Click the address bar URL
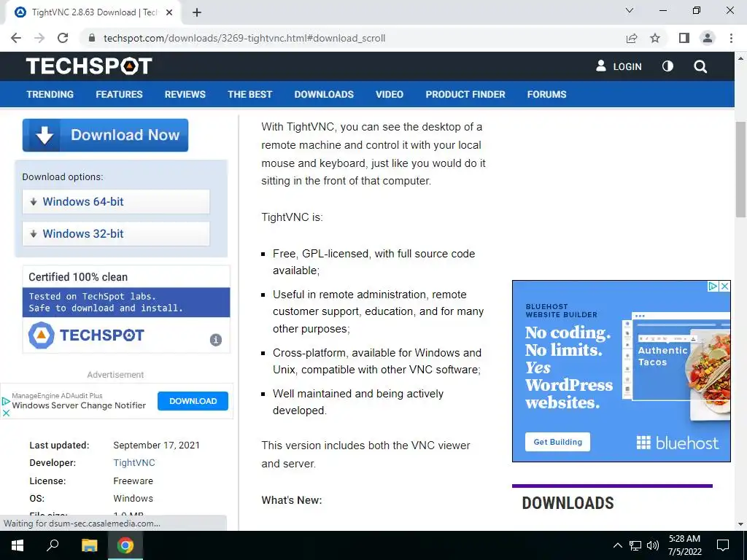The image size is (747, 560). (244, 38)
